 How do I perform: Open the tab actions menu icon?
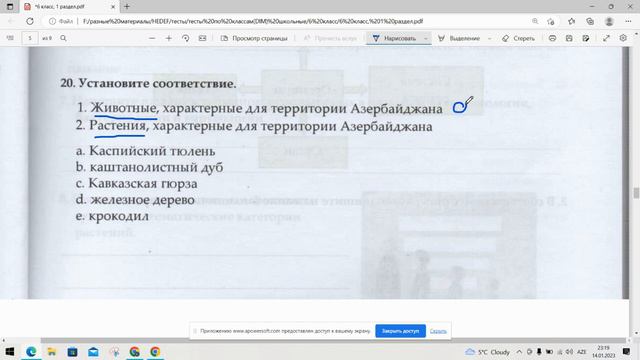pyautogui.click(x=10, y=7)
